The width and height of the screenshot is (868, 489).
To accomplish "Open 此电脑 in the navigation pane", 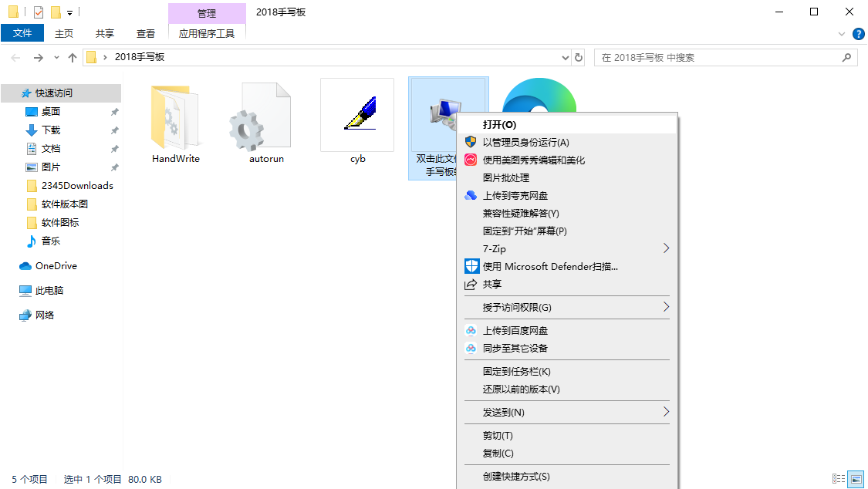I will click(49, 291).
